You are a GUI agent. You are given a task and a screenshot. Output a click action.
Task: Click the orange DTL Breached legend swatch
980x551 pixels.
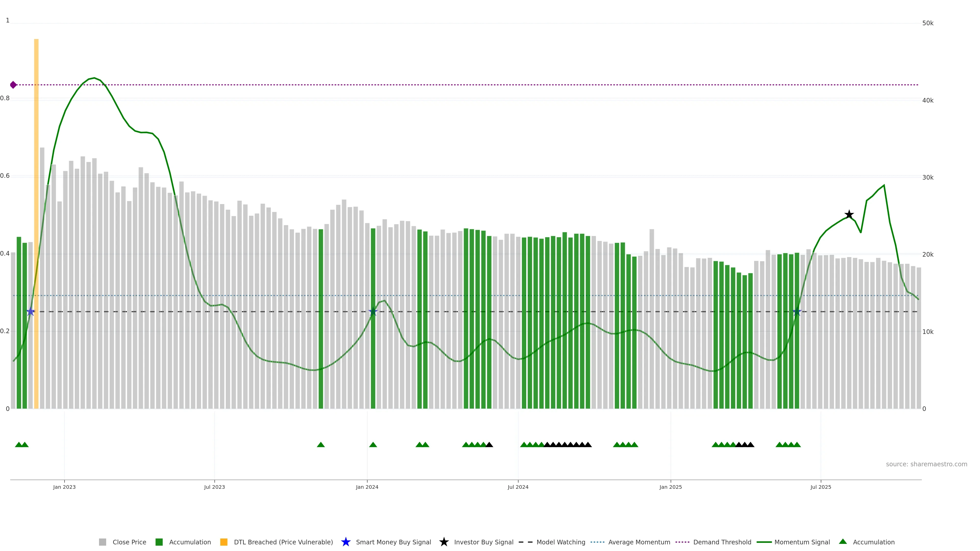tap(224, 542)
